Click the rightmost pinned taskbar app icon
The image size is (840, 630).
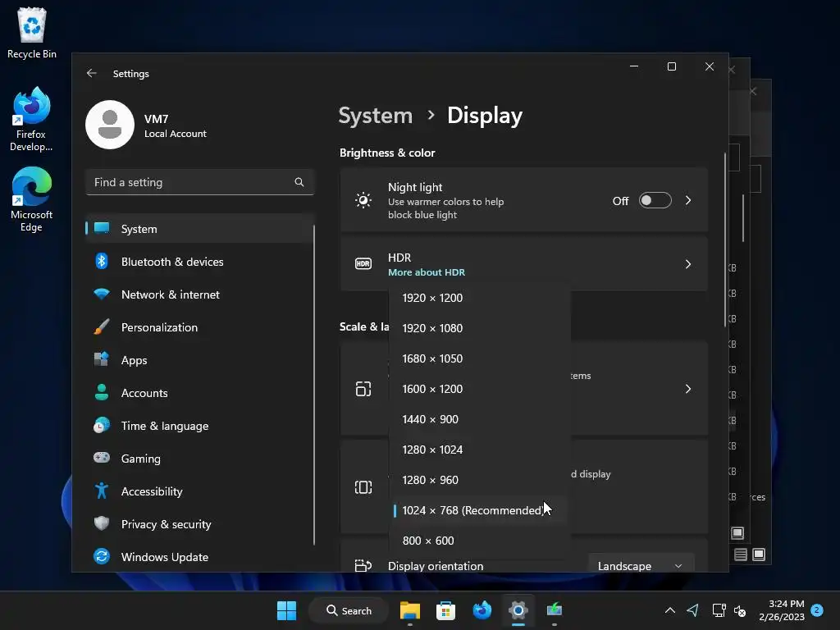555,610
